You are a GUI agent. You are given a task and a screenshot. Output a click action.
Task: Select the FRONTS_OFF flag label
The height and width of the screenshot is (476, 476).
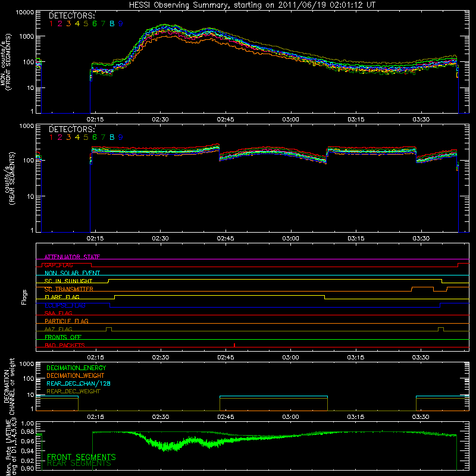coord(63,337)
